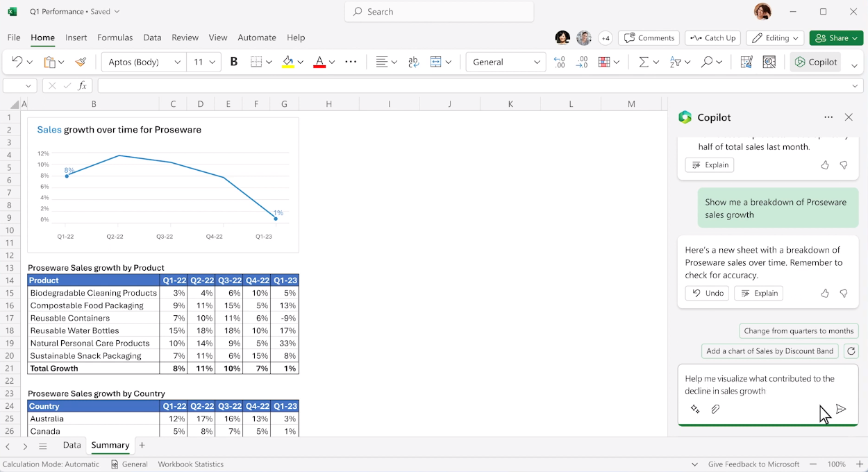This screenshot has height=472, width=868.
Task: Open the all sheets list icon
Action: (x=43, y=446)
